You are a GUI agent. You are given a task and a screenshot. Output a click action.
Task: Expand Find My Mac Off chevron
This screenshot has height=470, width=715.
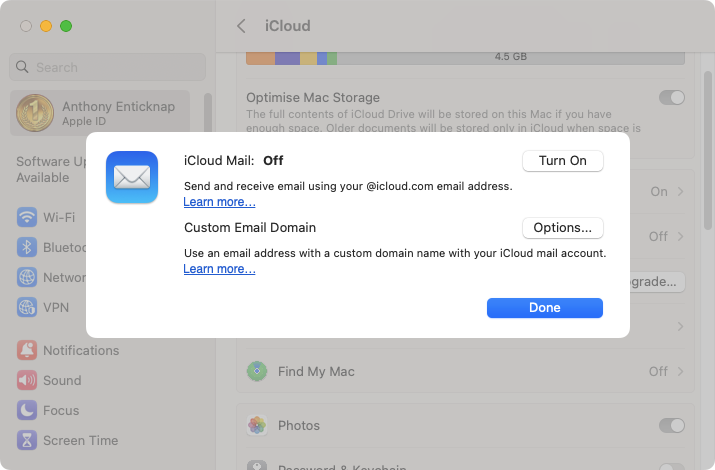[680, 372]
